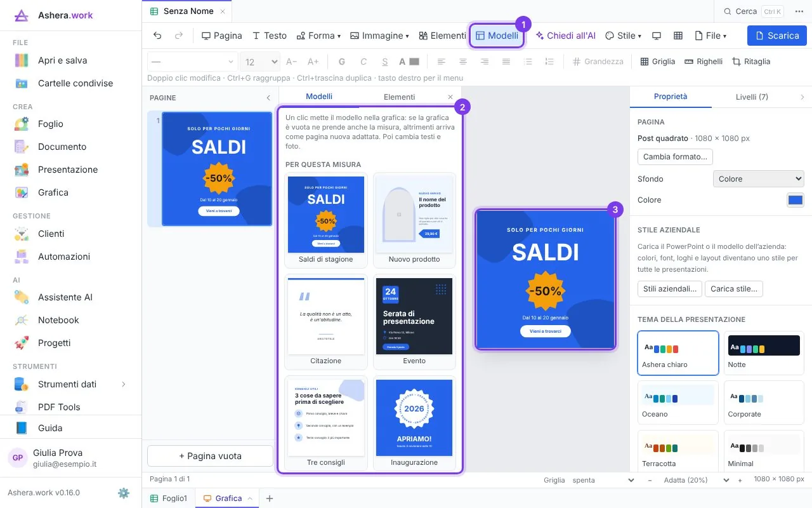
Task: Switch to the Livelli (7) tab
Action: point(752,97)
